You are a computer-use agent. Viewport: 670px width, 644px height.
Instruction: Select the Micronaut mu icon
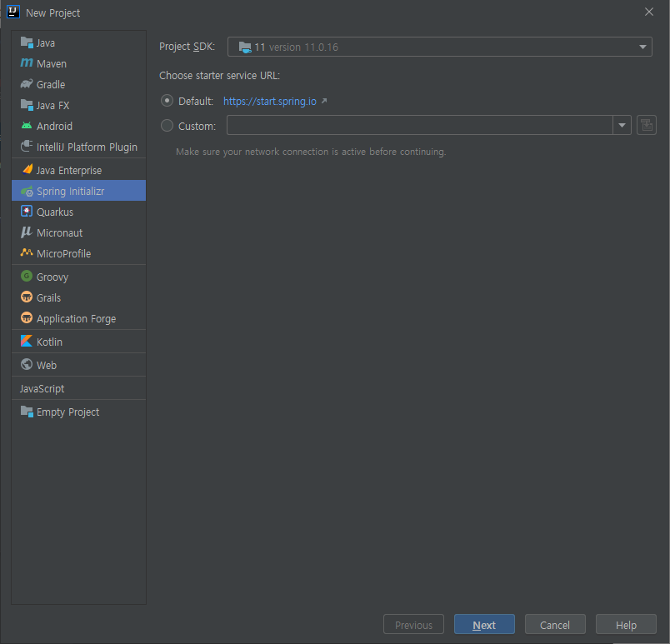click(x=27, y=232)
